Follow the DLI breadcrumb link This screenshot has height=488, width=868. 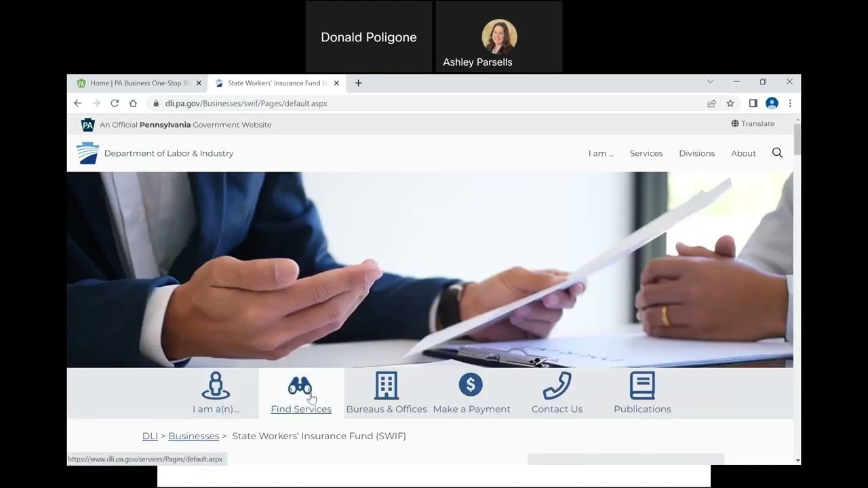coord(150,436)
